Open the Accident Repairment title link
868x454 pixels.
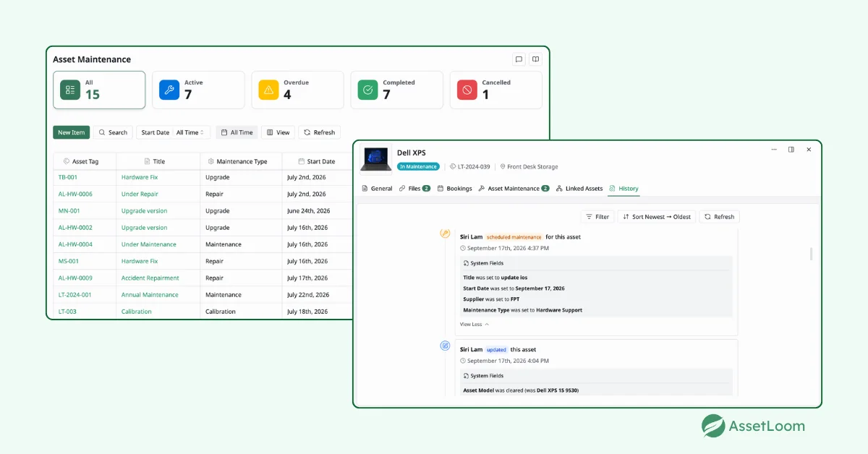tap(150, 278)
